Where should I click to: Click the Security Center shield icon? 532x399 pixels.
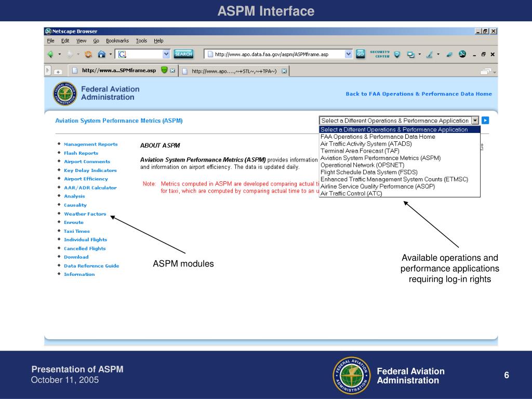[397, 54]
